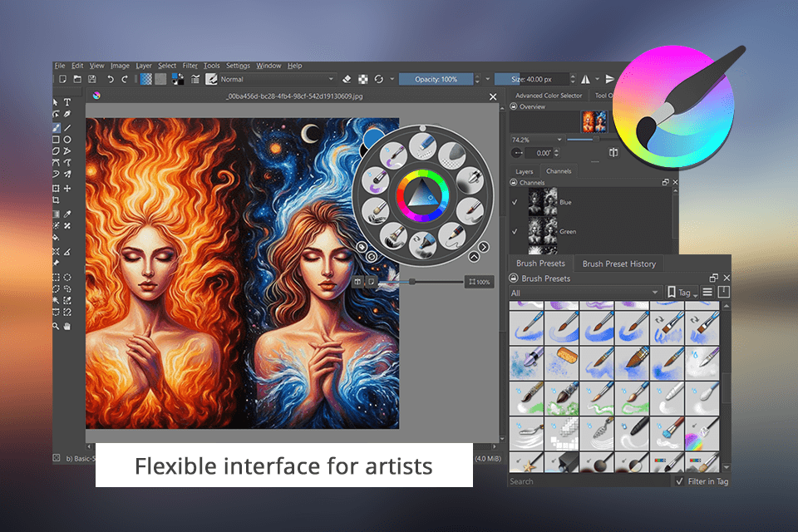
Task: Click the Choose Brush Preset icon
Action: tap(211, 79)
